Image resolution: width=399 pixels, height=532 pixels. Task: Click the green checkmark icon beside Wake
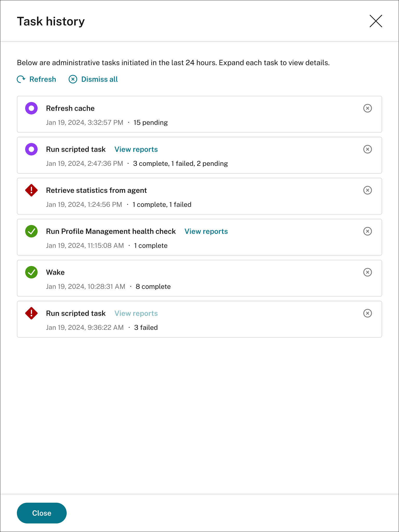click(x=31, y=272)
